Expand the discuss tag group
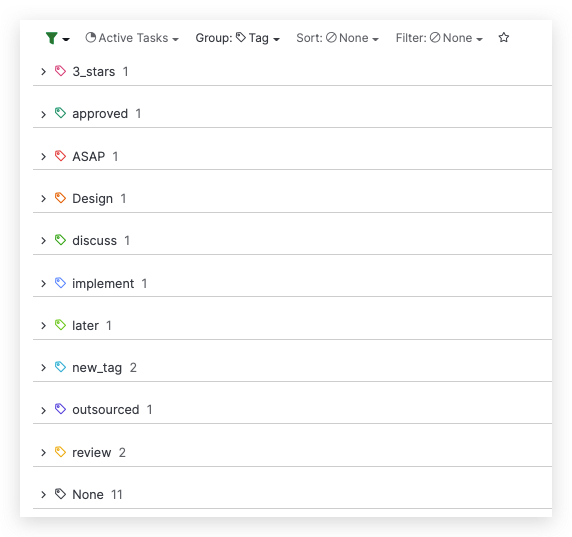Viewport: 572px width, 537px height. pyautogui.click(x=43, y=241)
